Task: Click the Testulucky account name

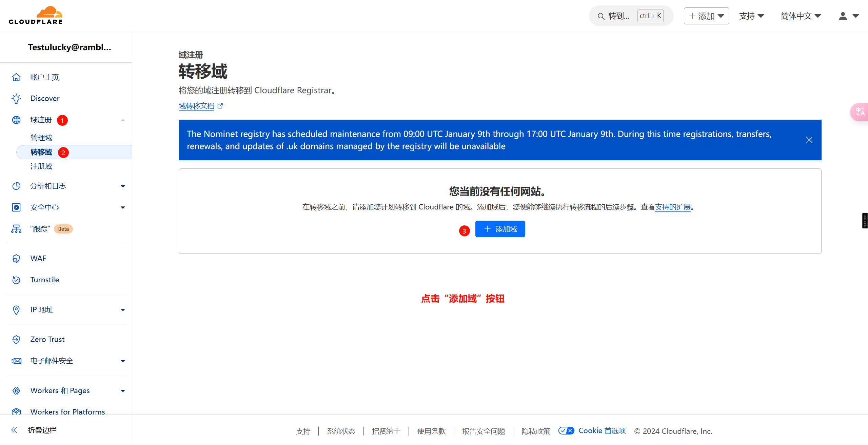Action: (x=70, y=47)
